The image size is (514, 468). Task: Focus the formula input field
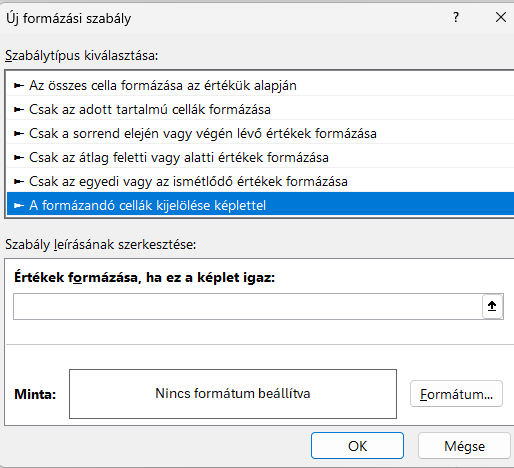point(248,306)
